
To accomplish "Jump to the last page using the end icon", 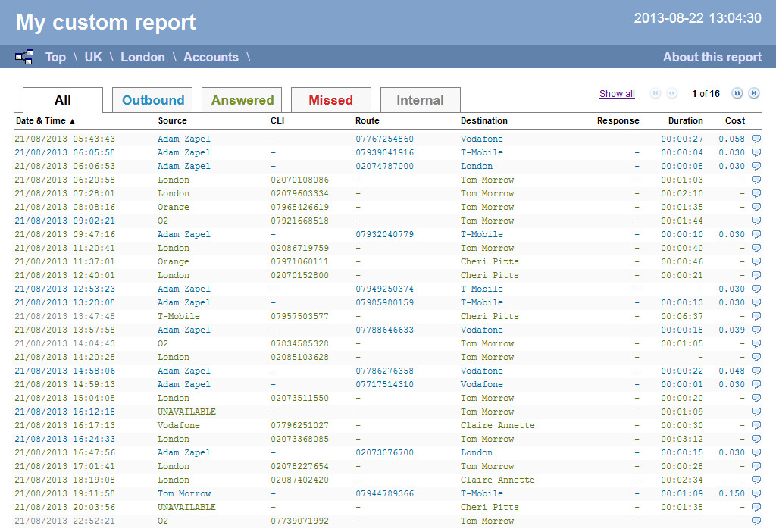I will [753, 93].
